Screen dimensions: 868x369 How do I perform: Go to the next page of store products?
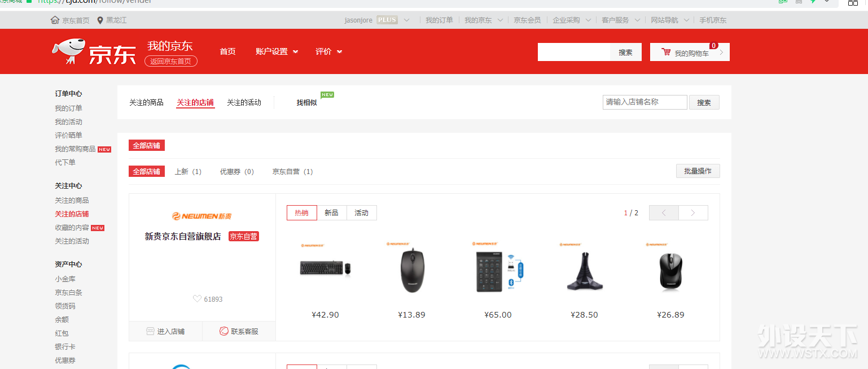692,213
